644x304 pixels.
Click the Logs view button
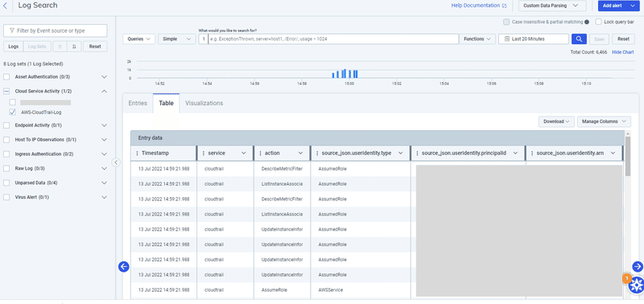[x=14, y=47]
